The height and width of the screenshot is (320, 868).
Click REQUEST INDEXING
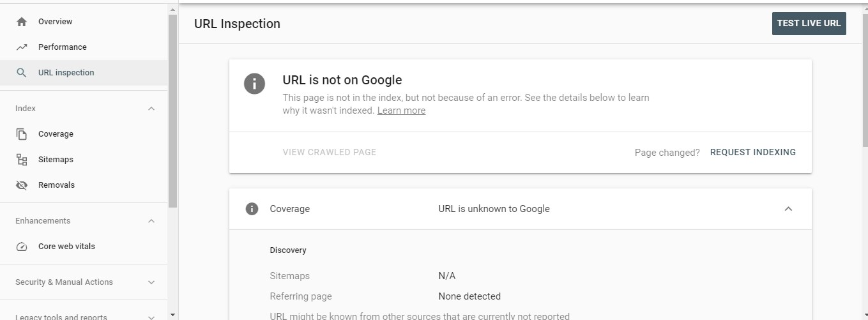tap(753, 153)
